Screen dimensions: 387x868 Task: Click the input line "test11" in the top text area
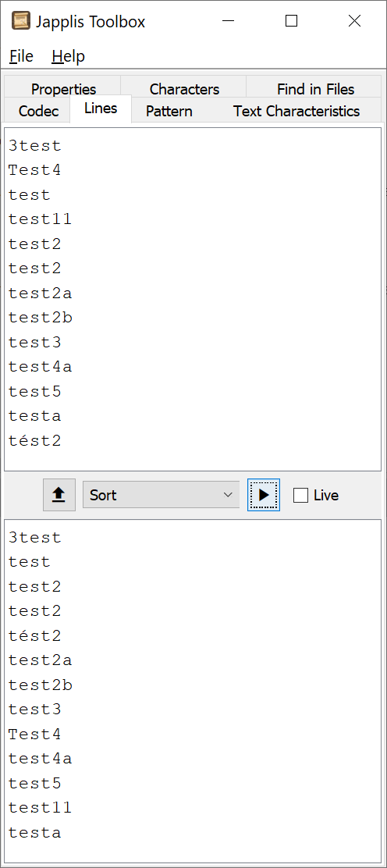(40, 220)
